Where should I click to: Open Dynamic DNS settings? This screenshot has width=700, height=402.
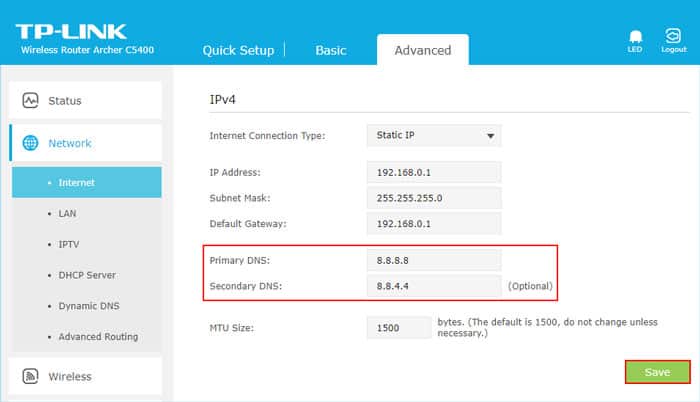tap(89, 306)
